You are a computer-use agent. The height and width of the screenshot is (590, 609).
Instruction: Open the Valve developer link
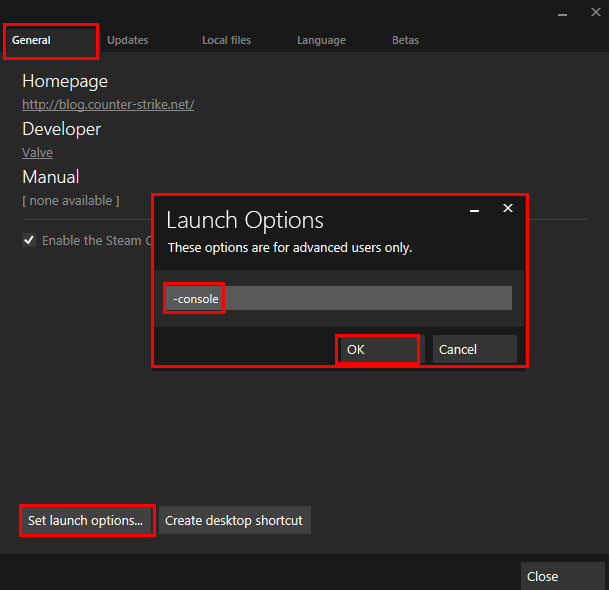(x=37, y=153)
